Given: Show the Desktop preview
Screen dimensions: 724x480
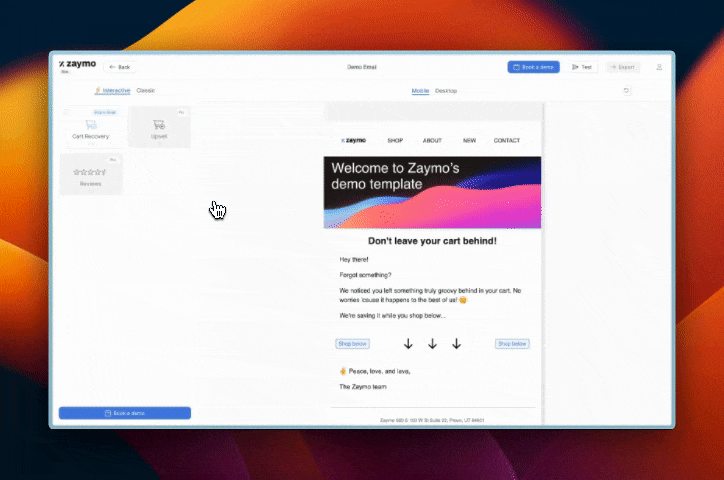Looking at the screenshot, I should click(446, 91).
